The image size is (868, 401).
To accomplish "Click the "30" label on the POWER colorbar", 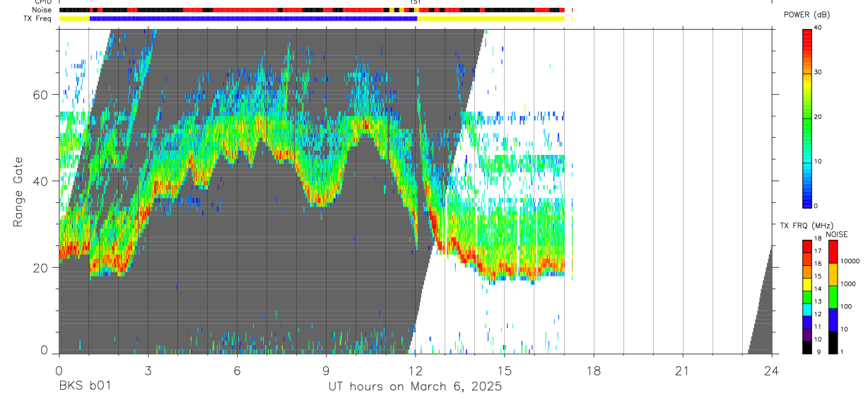I will pos(819,72).
